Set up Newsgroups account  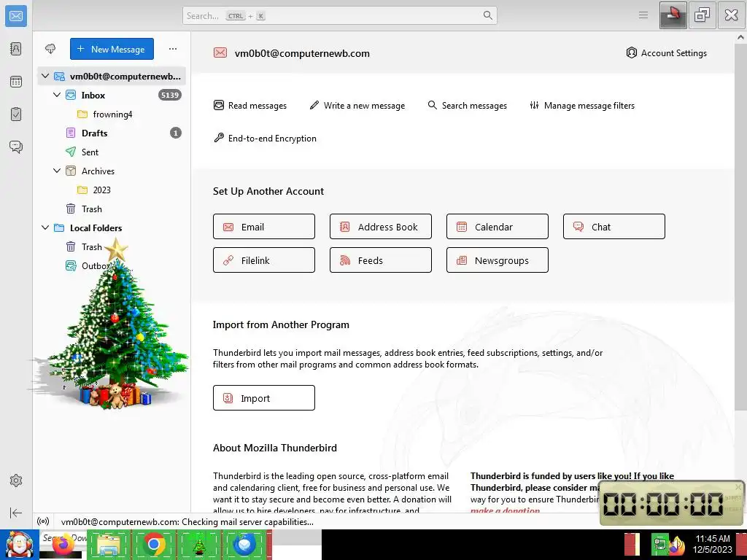pos(498,260)
